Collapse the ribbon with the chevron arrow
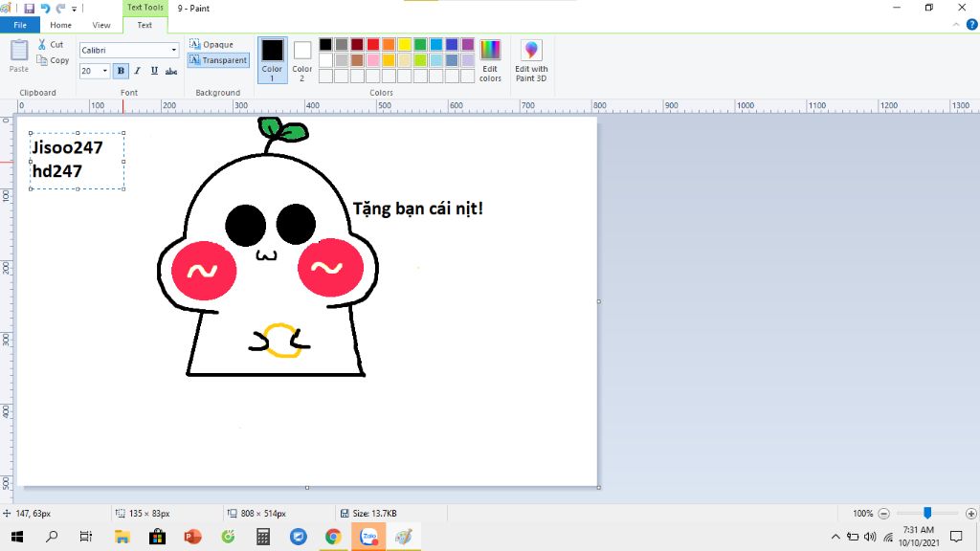The height and width of the screenshot is (551, 980). point(956,25)
